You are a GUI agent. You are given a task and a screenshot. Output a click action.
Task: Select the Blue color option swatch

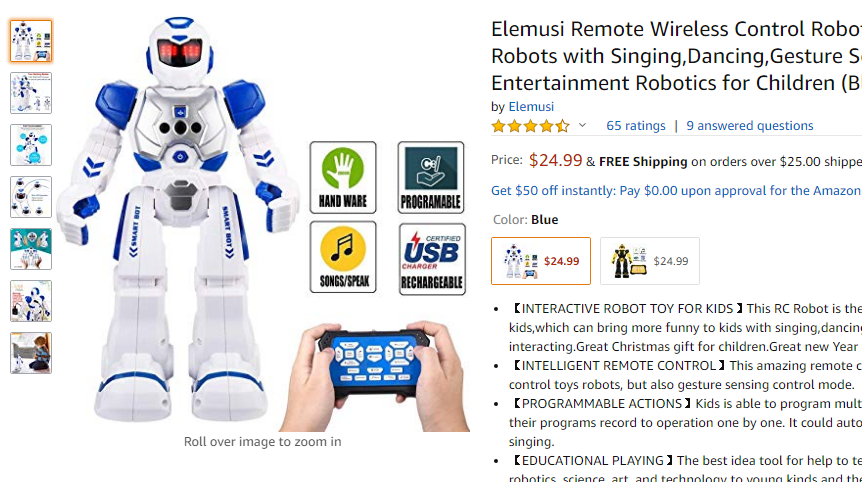click(541, 261)
